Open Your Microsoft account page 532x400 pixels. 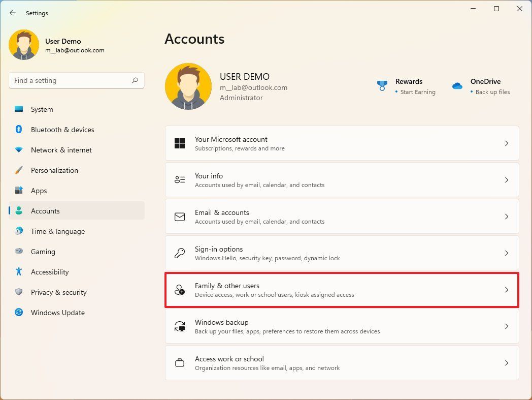[x=342, y=143]
